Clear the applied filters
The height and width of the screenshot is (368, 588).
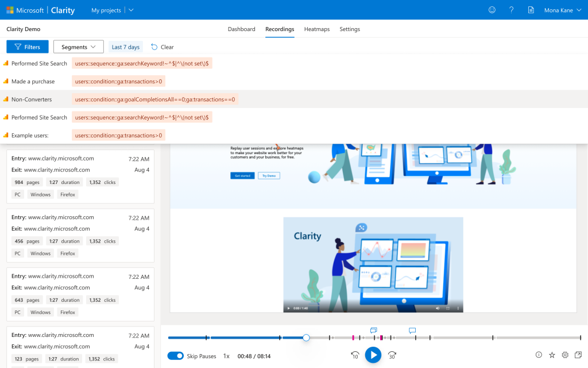pos(163,47)
